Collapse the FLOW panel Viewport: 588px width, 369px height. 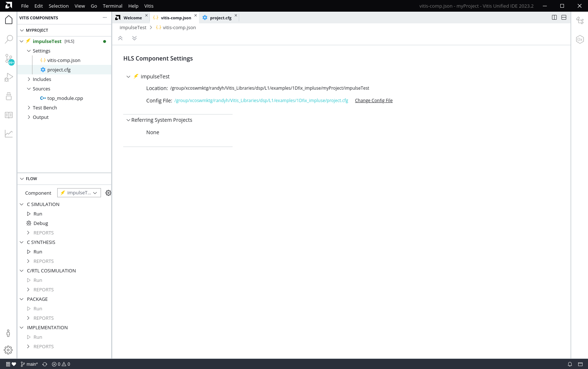coord(22,179)
